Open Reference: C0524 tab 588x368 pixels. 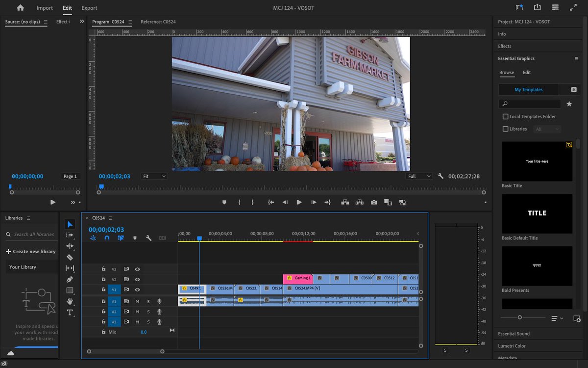pos(158,22)
